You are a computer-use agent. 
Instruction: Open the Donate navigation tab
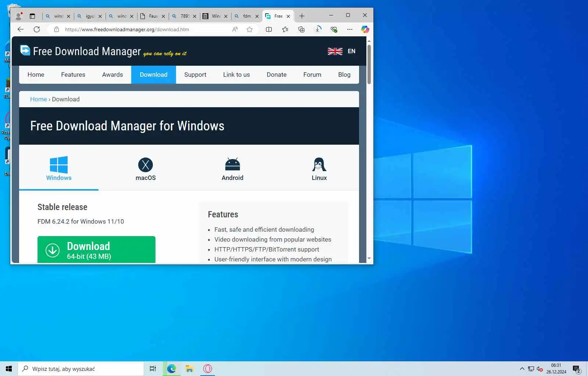click(x=276, y=75)
